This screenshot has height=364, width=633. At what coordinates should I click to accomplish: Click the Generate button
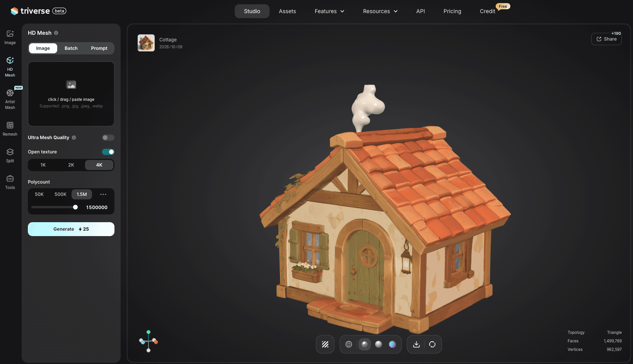click(x=71, y=229)
